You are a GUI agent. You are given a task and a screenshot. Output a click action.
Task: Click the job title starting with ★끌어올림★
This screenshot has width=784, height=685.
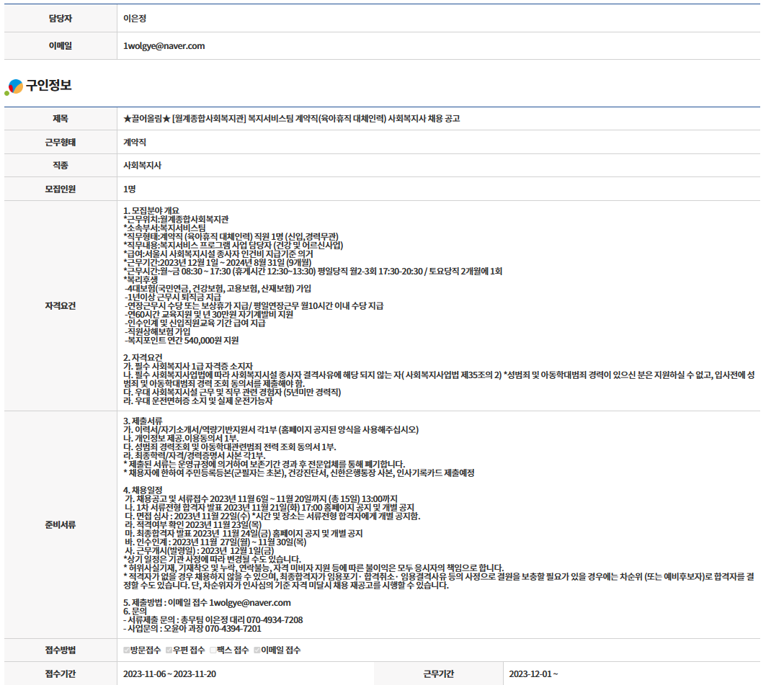(291, 118)
